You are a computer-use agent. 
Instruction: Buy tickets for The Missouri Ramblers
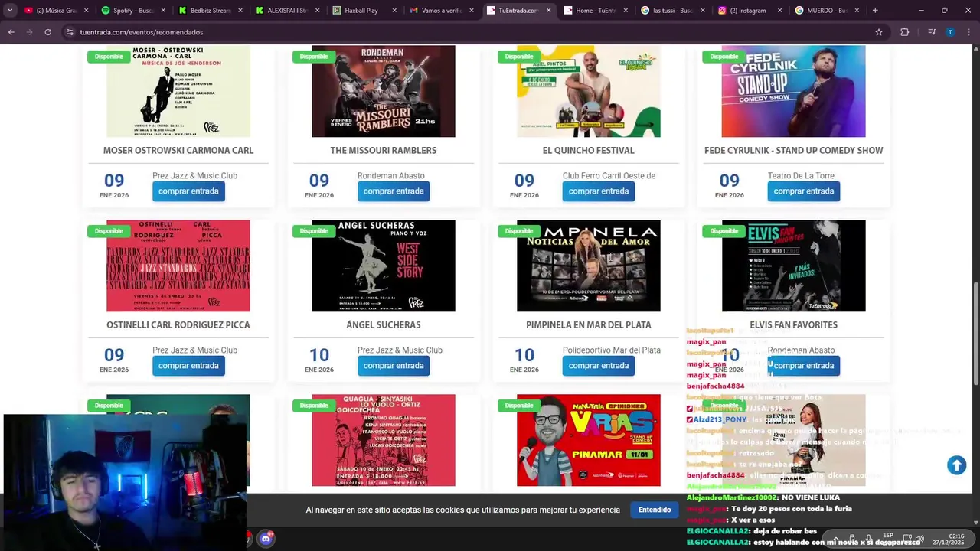click(x=394, y=191)
